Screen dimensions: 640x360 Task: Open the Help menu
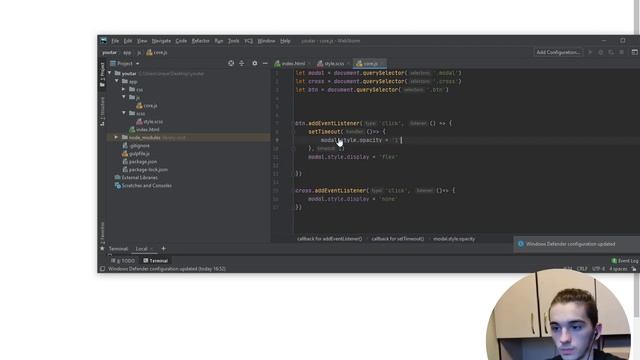click(285, 41)
